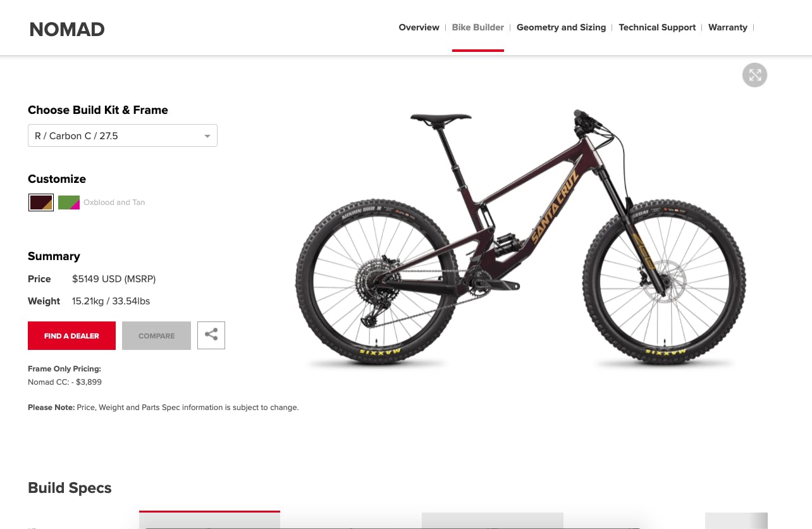Select the second gray Build Specs column
Image resolution: width=812 pixels, height=529 pixels.
pos(736,521)
